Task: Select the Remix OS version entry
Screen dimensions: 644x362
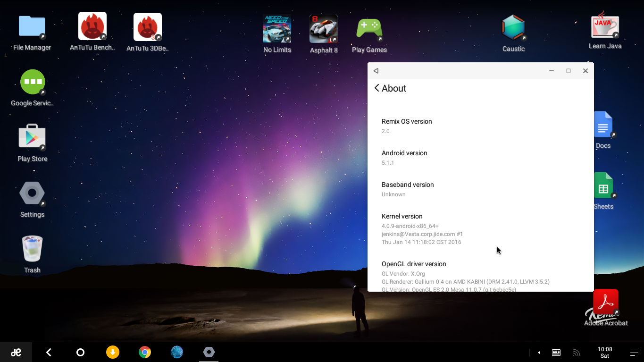Action: click(x=481, y=126)
